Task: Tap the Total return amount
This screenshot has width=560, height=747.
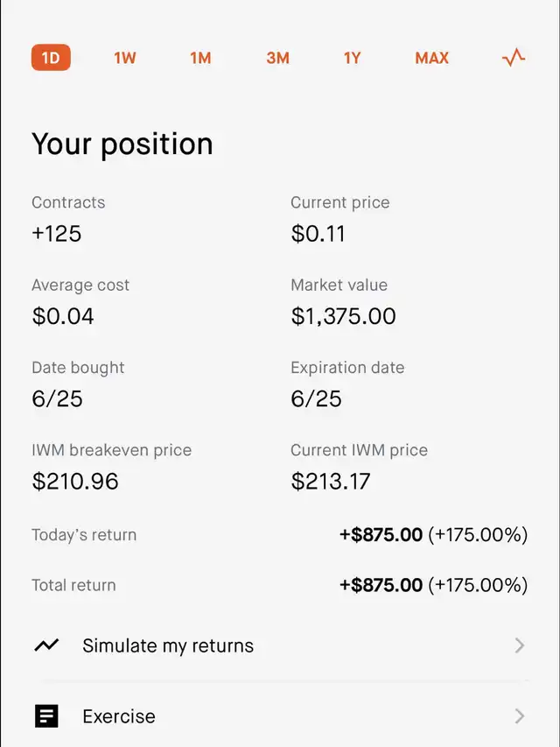Action: [381, 585]
